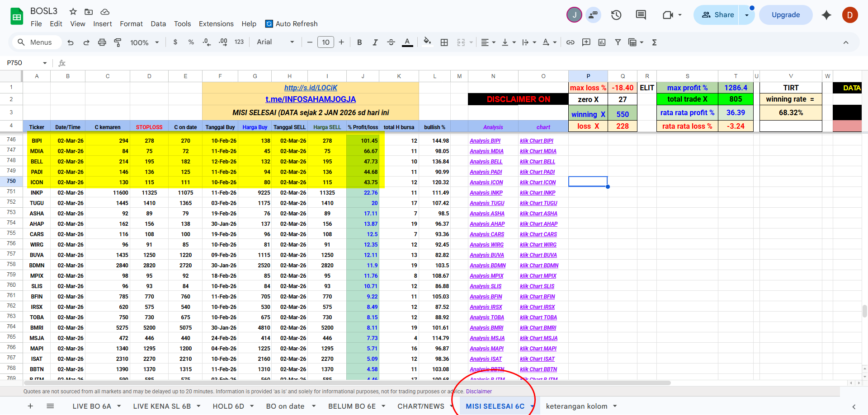Click the font size input field
Image resolution: width=868 pixels, height=415 pixels.
point(325,42)
